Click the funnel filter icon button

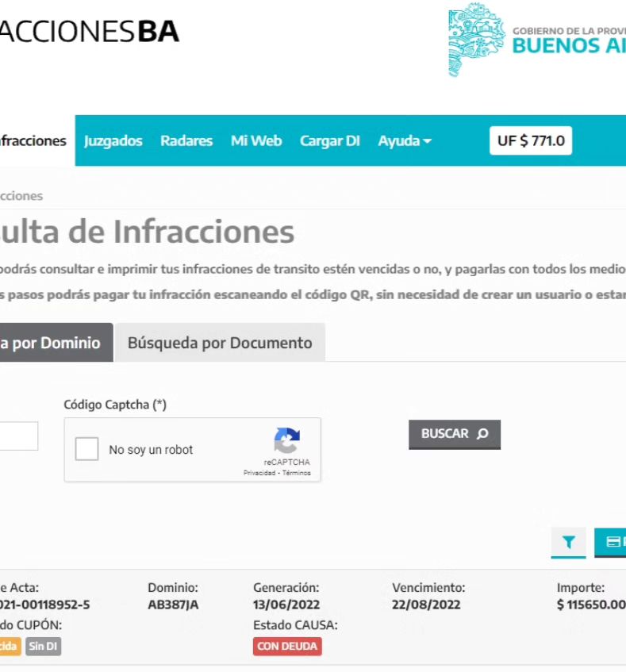pyautogui.click(x=568, y=542)
